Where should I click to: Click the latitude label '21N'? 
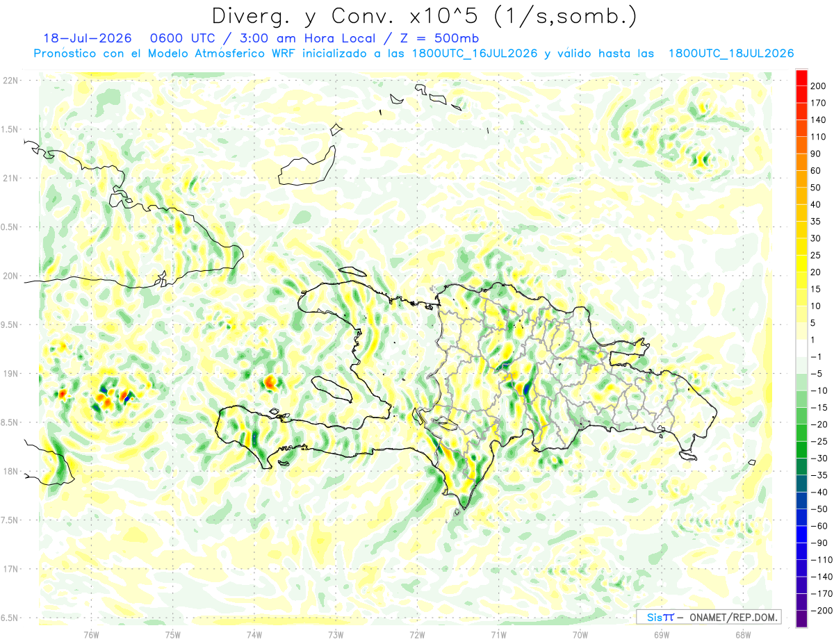click(x=10, y=178)
